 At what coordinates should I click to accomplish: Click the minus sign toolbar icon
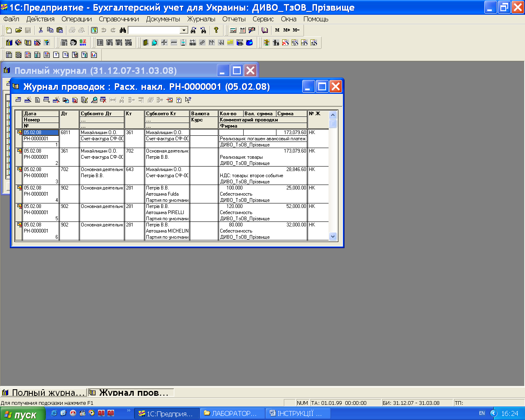point(174,42)
